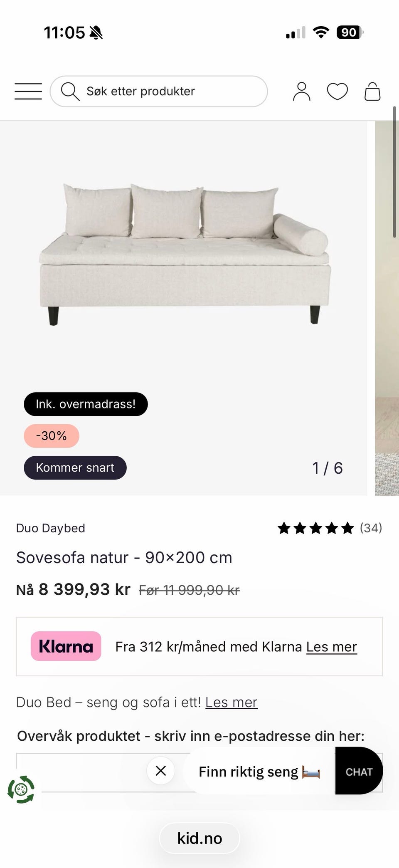Open the user account profile icon
399x868 pixels.
pos(301,91)
